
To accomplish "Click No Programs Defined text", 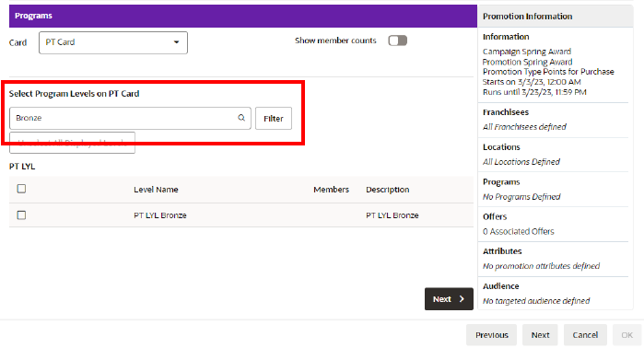I will click(x=521, y=197).
